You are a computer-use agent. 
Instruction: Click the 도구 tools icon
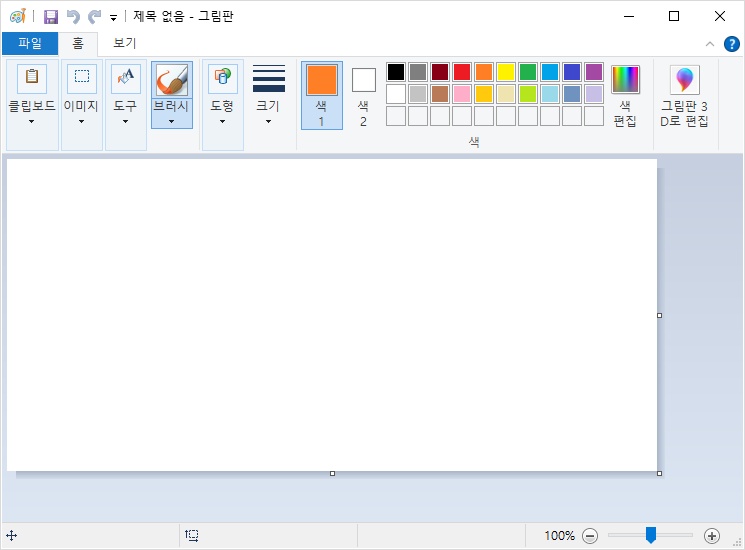pyautogui.click(x=126, y=78)
